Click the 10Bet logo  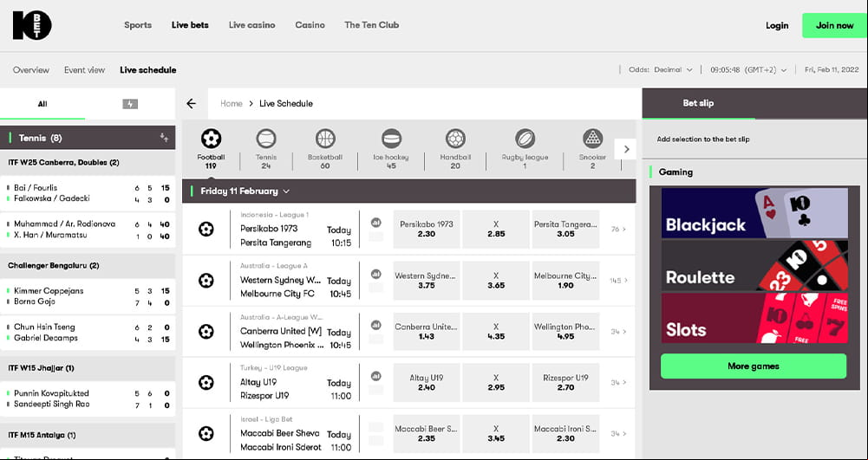[32, 25]
